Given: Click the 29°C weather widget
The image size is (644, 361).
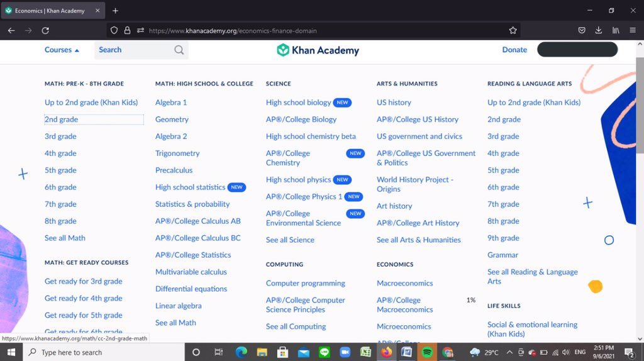Looking at the screenshot, I should 484,352.
